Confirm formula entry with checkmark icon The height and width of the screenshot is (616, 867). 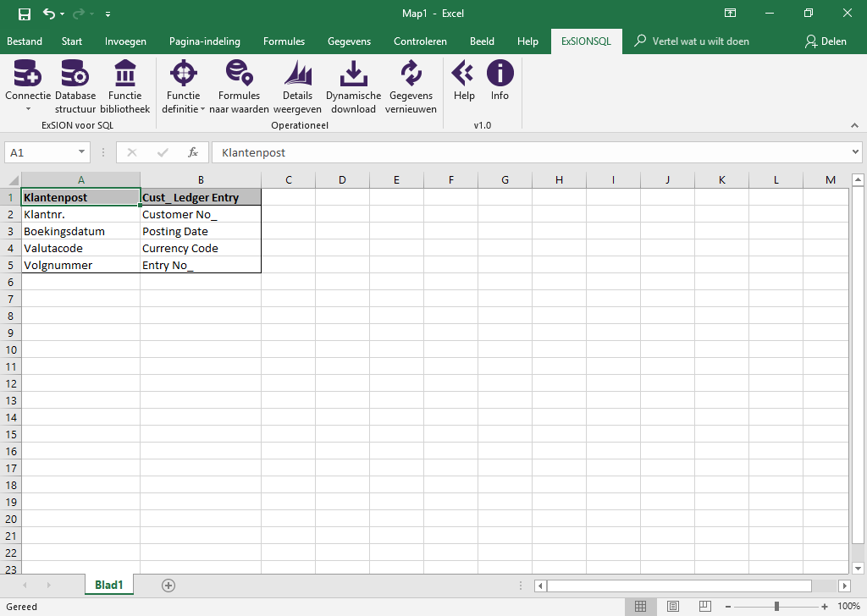pyautogui.click(x=162, y=152)
